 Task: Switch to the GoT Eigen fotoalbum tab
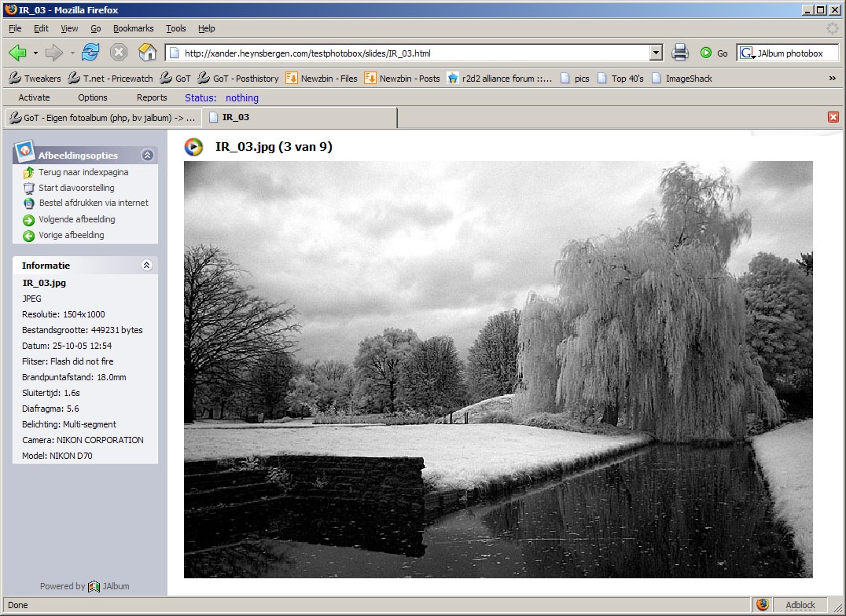[103, 118]
